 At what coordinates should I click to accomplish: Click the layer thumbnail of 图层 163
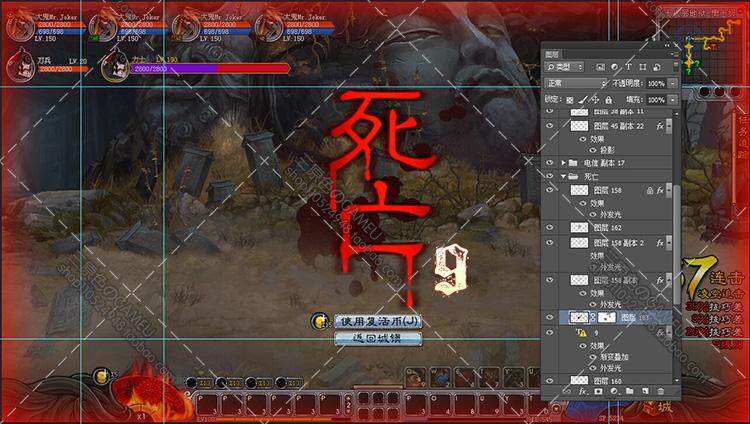click(x=579, y=317)
